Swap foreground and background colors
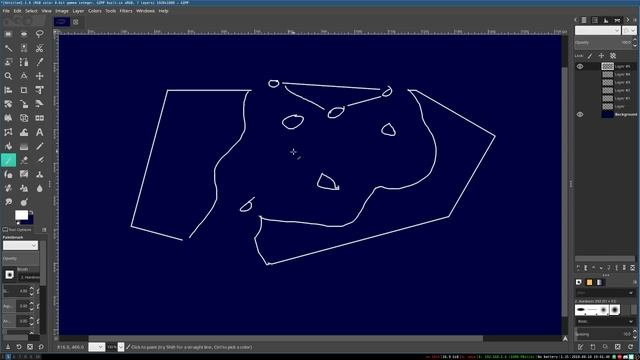640x360 pixels. pyautogui.click(x=31, y=212)
